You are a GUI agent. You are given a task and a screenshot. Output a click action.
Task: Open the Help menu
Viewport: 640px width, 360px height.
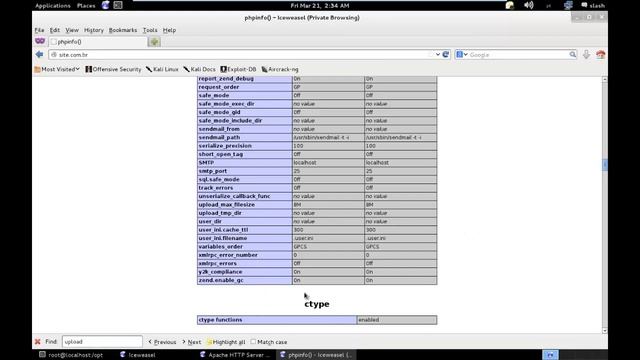point(169,30)
